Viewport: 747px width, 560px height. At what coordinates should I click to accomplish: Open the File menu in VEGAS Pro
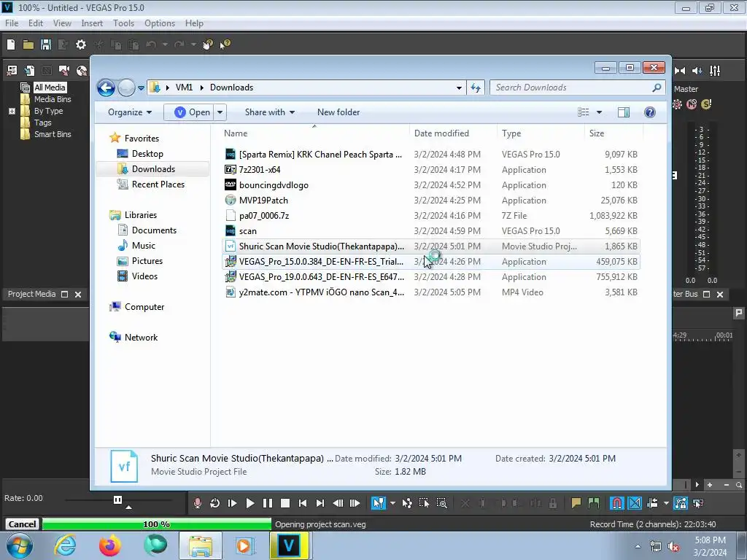pos(12,23)
